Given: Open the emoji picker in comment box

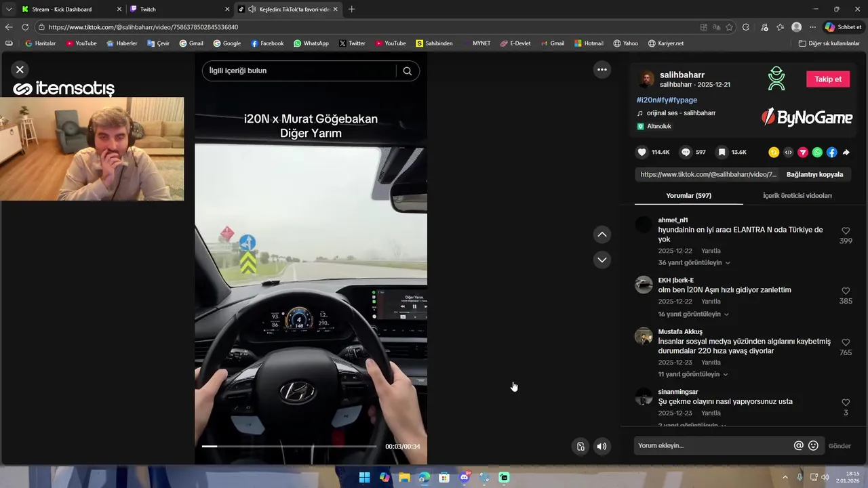Looking at the screenshot, I should [813, 445].
